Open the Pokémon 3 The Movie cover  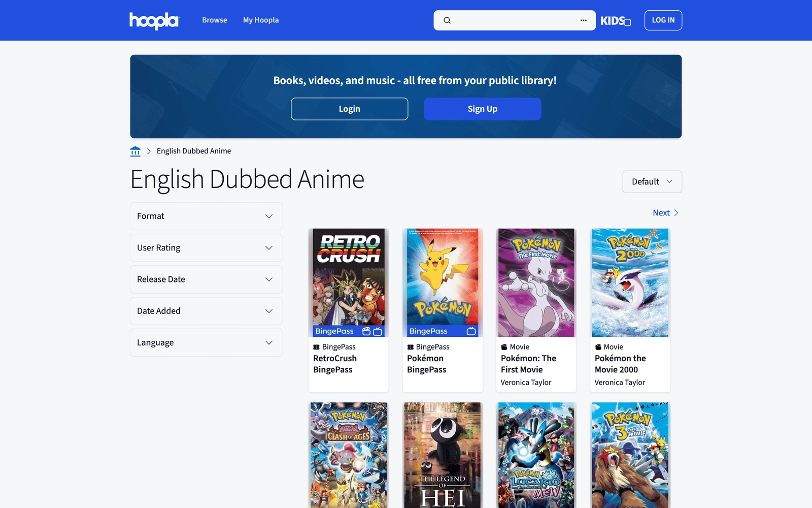tap(630, 455)
